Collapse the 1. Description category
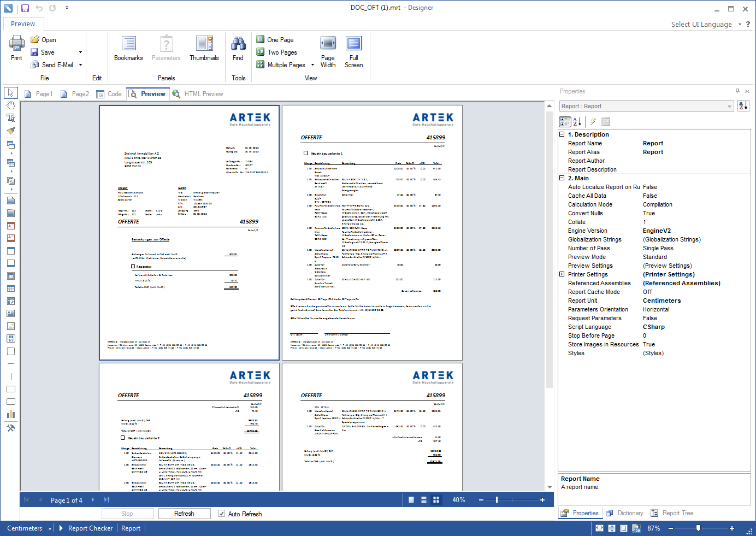Screen dimensions: 756x536 pyautogui.click(x=562, y=134)
